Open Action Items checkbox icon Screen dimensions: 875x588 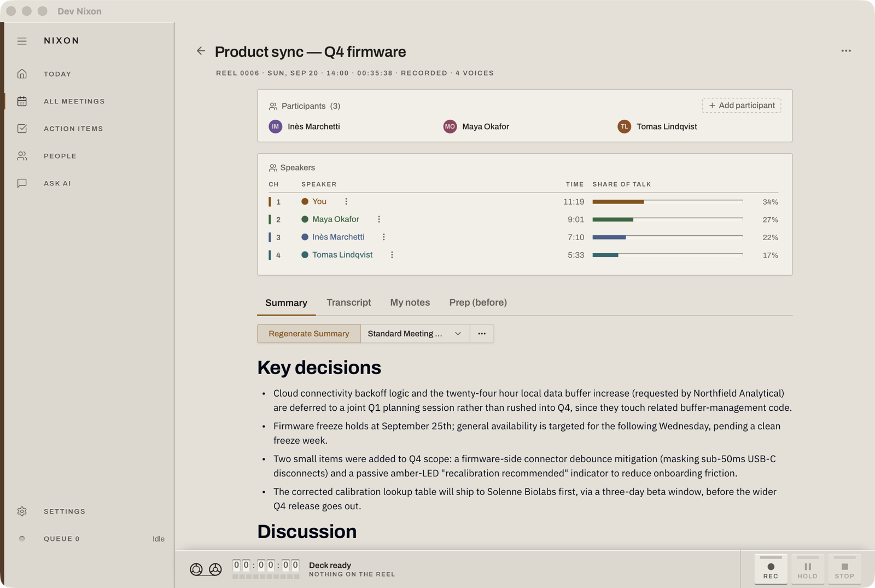[22, 129]
